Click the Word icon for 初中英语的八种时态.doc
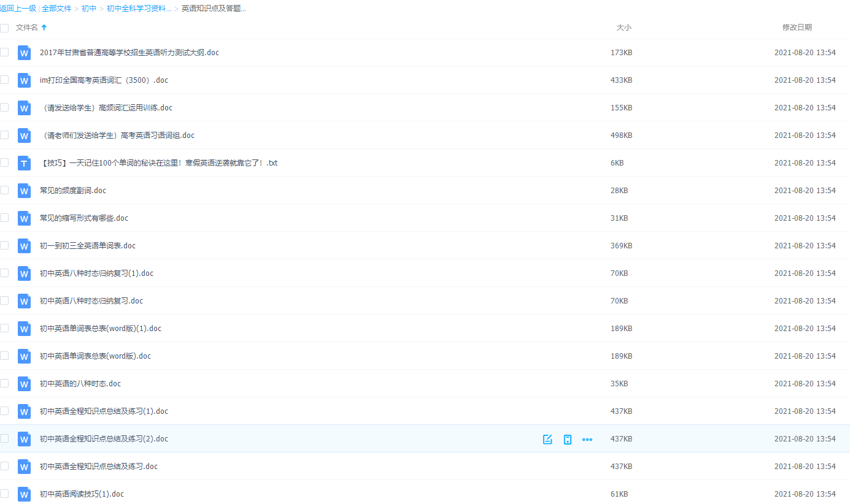The image size is (850, 504). coord(24,384)
